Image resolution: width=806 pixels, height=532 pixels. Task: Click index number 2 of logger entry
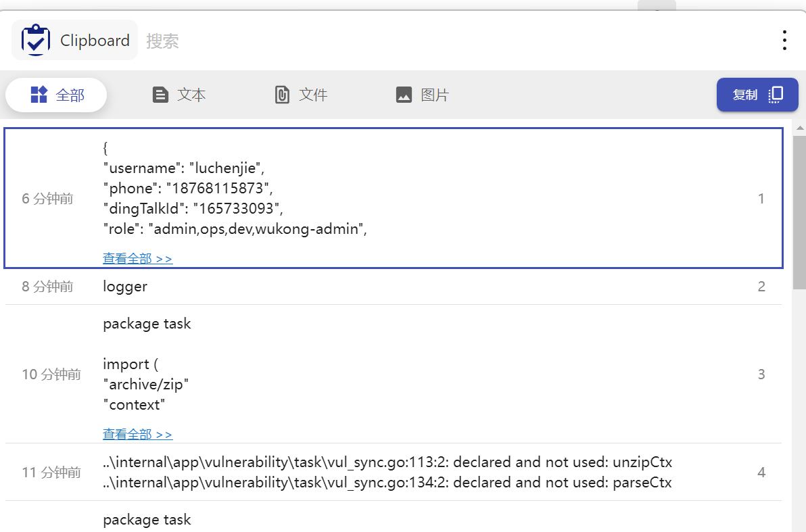point(761,287)
